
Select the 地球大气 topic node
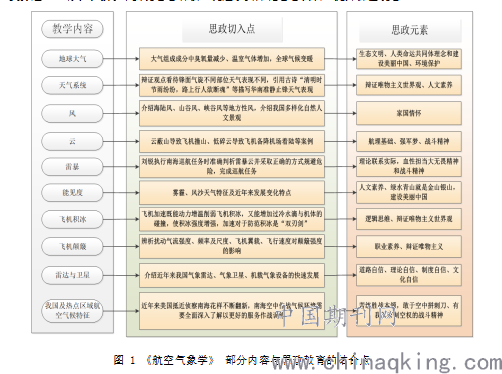(72, 59)
